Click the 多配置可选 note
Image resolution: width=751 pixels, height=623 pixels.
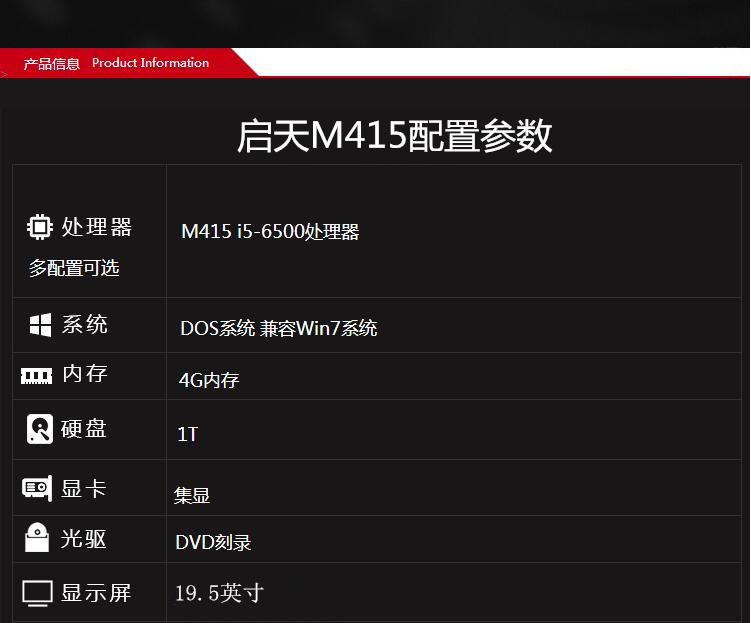[74, 268]
